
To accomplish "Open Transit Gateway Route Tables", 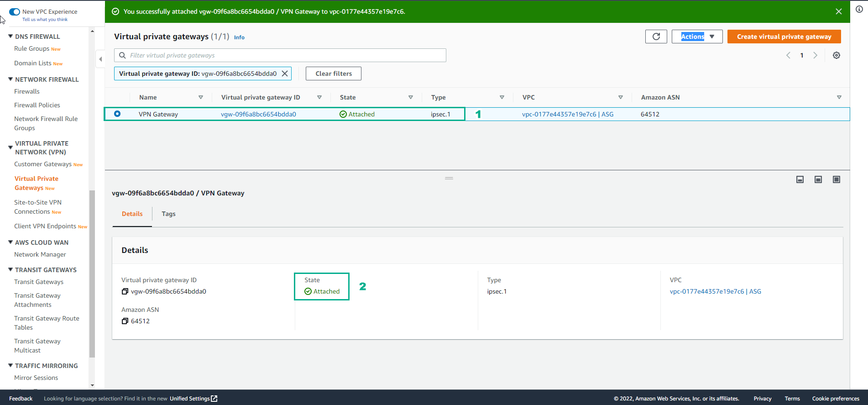I will (47, 323).
